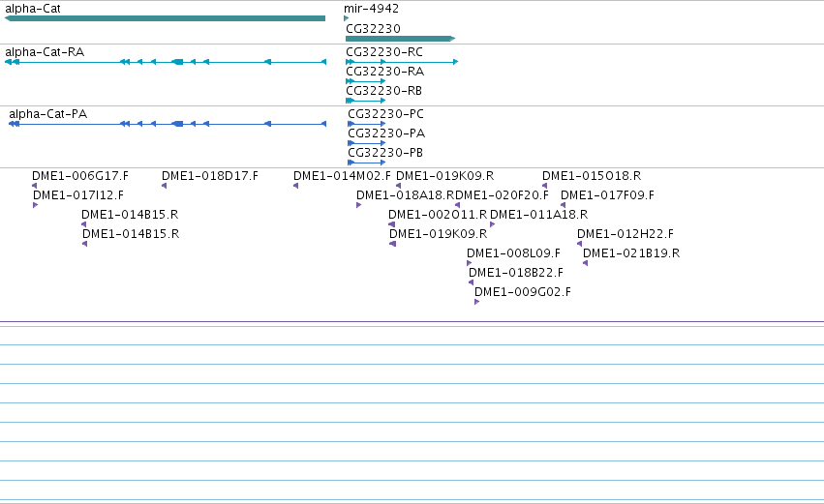Image resolution: width=824 pixels, height=504 pixels.
Task: Click the DME1-012H22.F label
Action: [626, 234]
